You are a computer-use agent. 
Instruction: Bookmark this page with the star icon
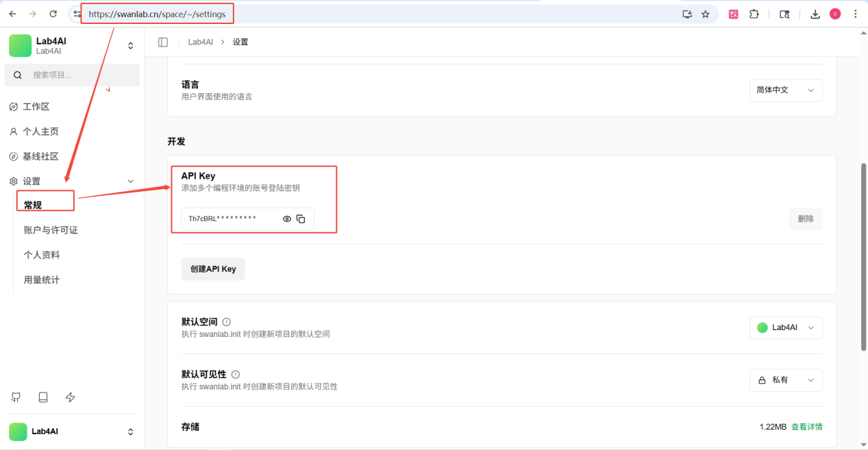706,14
